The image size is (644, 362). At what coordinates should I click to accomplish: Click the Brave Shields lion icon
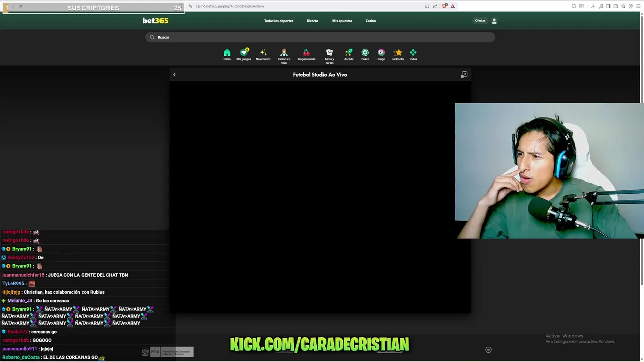pyautogui.click(x=445, y=6)
